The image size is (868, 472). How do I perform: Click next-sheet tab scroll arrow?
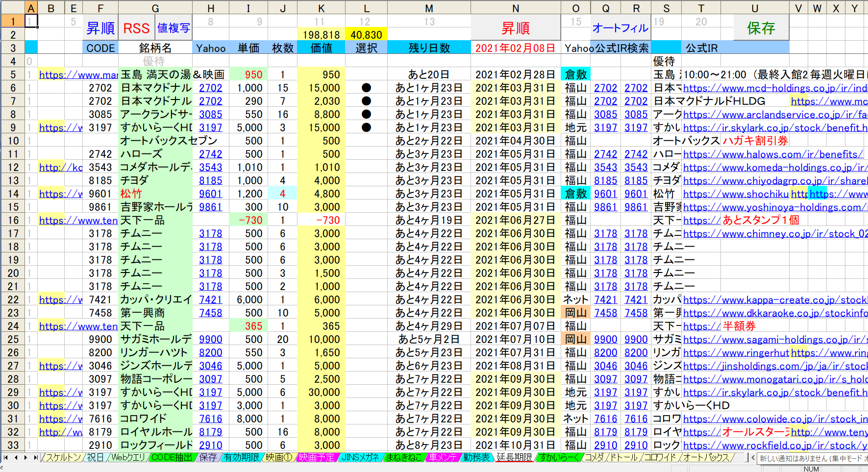pos(25,457)
